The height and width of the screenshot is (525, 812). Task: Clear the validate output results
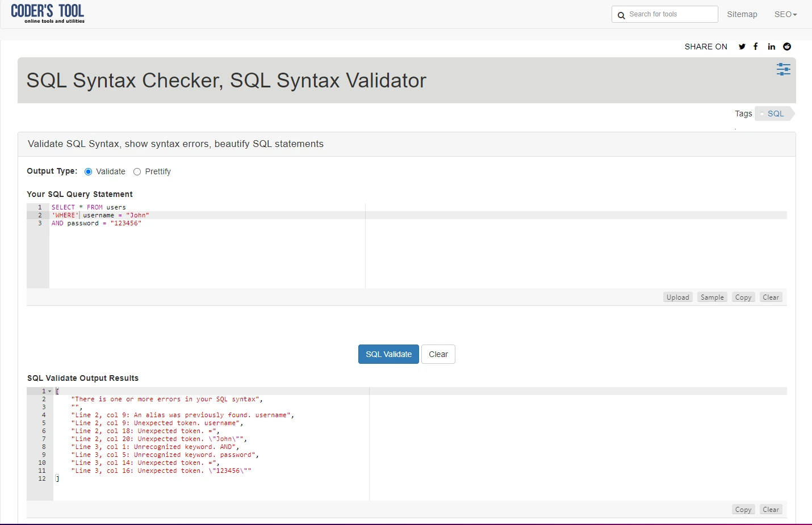[x=771, y=510]
